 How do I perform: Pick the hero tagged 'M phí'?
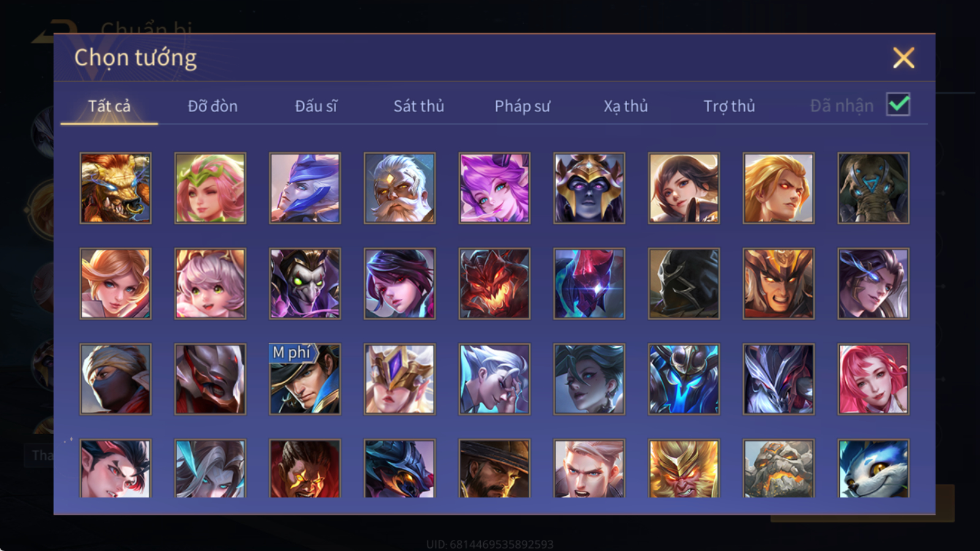(305, 379)
